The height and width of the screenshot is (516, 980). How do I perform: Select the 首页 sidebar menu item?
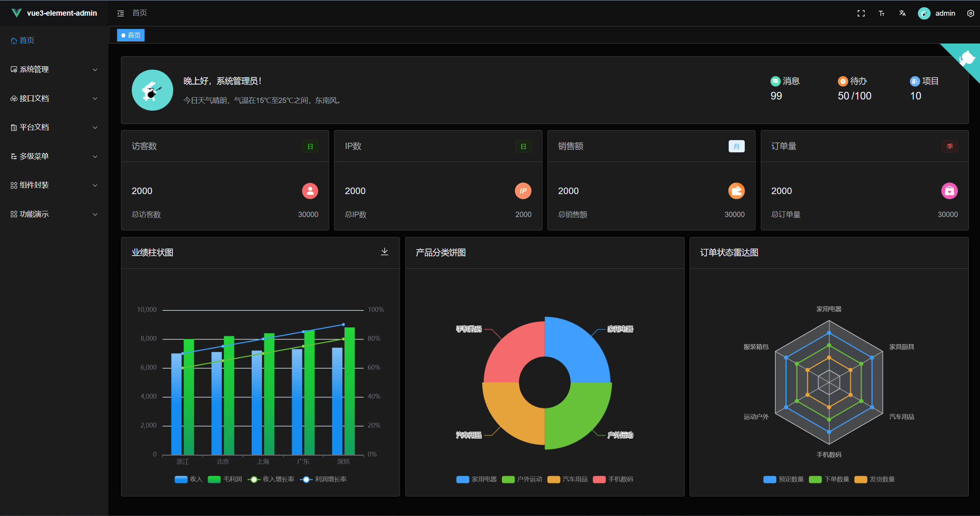[x=27, y=40]
